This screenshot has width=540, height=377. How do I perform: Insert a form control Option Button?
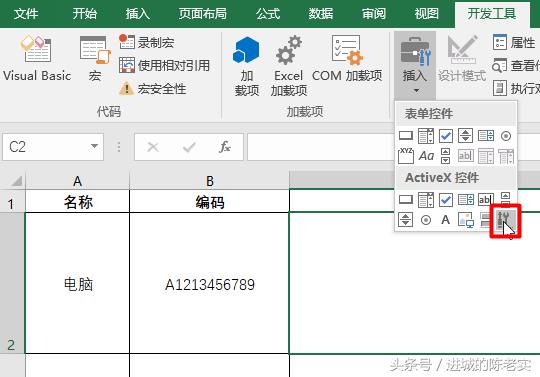pyautogui.click(x=506, y=136)
